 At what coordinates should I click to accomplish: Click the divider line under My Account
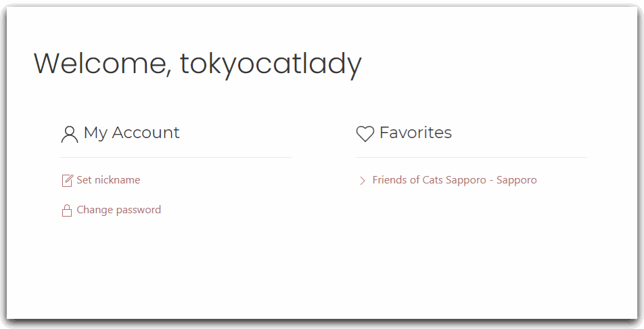click(176, 158)
